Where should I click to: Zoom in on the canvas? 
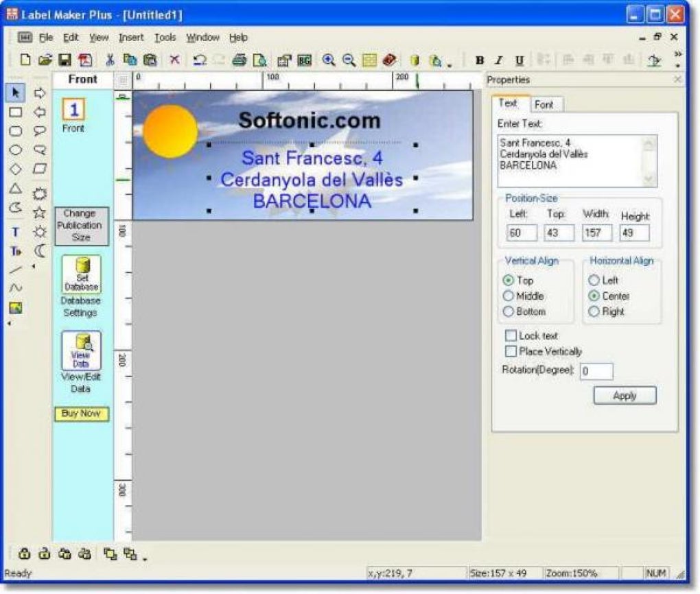tap(329, 60)
